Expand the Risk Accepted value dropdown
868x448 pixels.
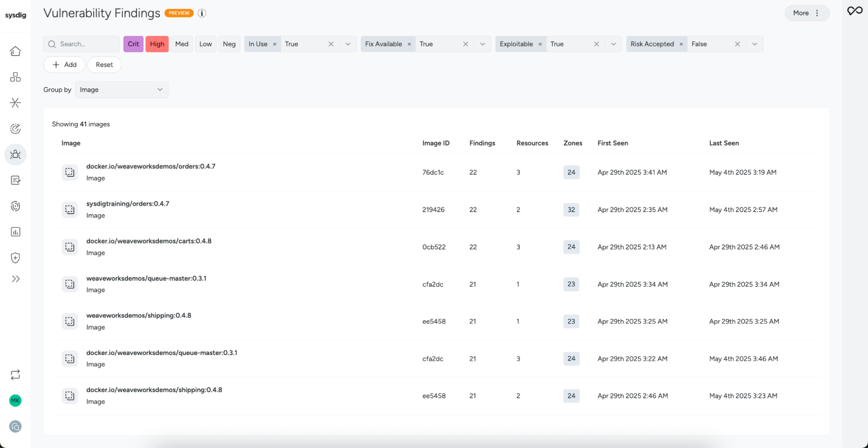tap(755, 44)
